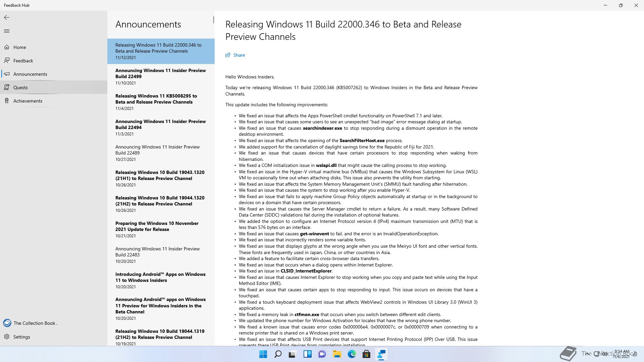
Task: Click the wslapi.dll bold text
Action: [326, 165]
